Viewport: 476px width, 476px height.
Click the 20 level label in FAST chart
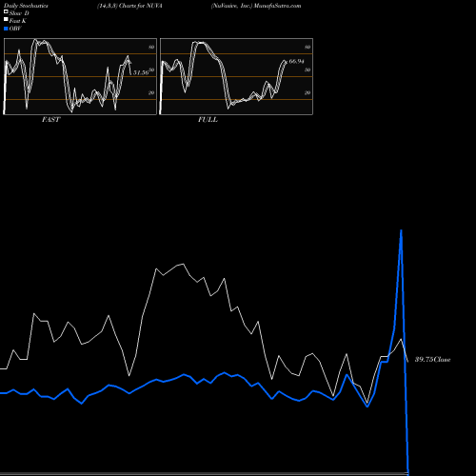(x=151, y=92)
